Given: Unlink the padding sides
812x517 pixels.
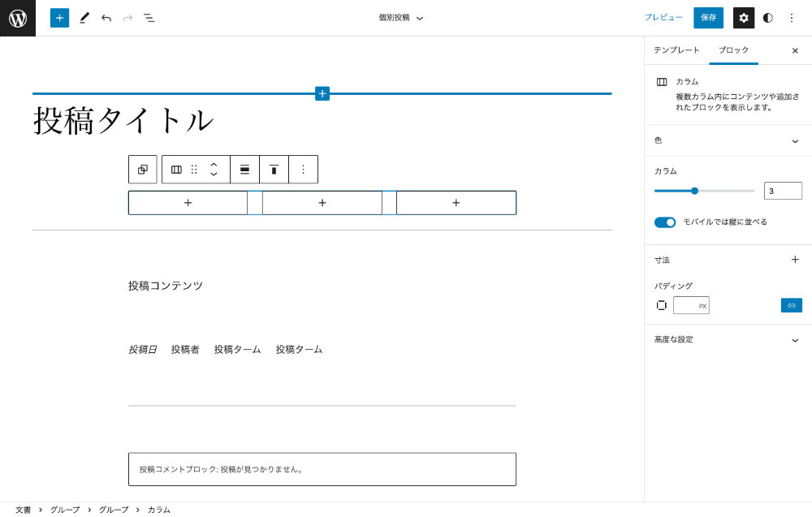Looking at the screenshot, I should [791, 305].
